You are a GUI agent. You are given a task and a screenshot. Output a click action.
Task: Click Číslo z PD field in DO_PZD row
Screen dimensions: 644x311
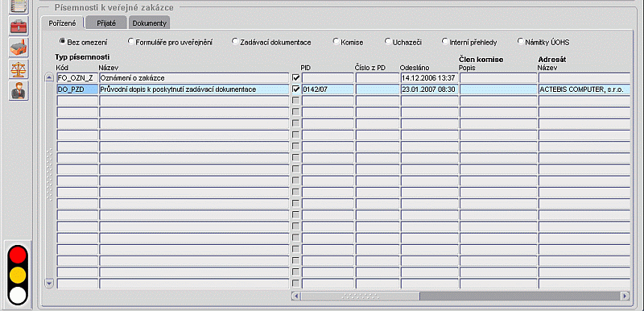tap(378, 89)
